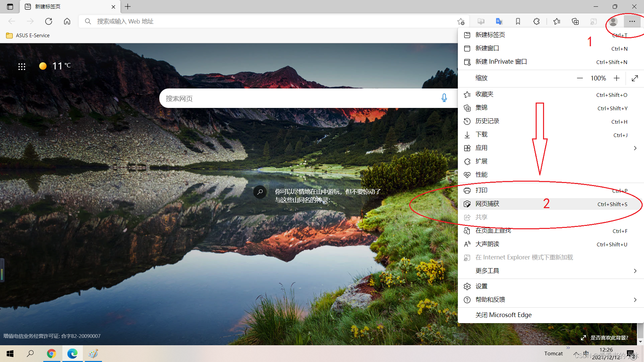
Task: Open the tab actions menu icon
Action: (10, 7)
